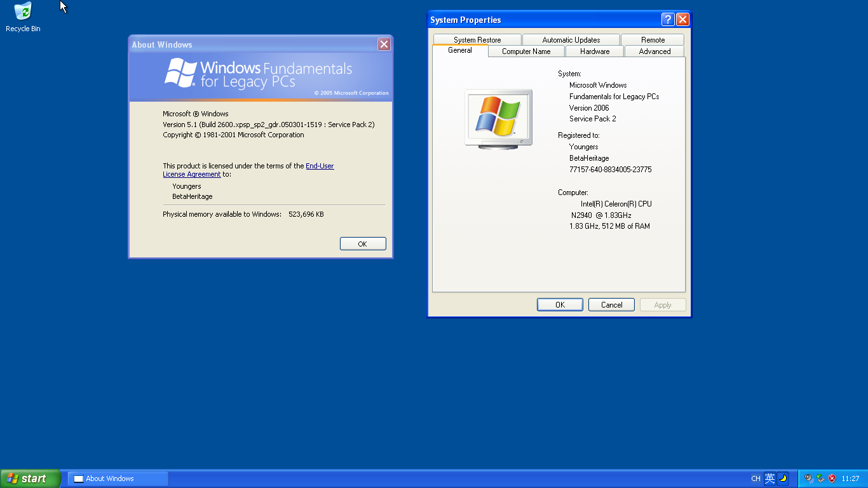
Task: Click the 'Fundamentals for Legacy PCs' system text
Action: click(x=614, y=97)
